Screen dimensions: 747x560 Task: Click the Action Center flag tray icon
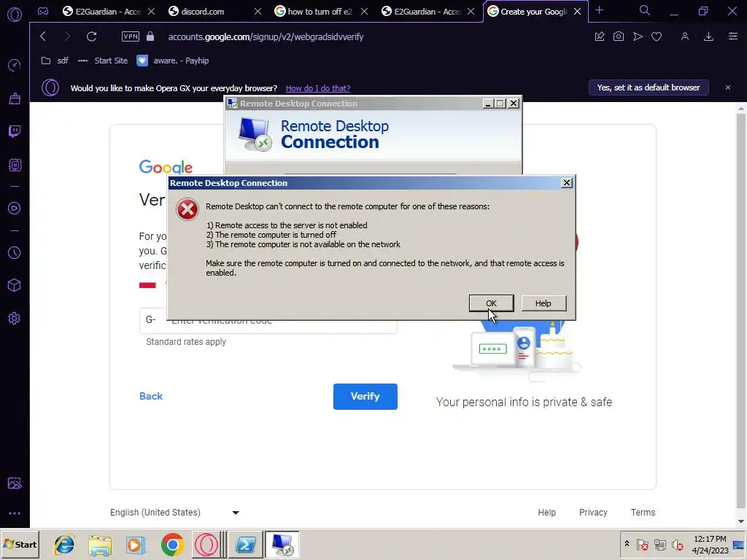(642, 544)
